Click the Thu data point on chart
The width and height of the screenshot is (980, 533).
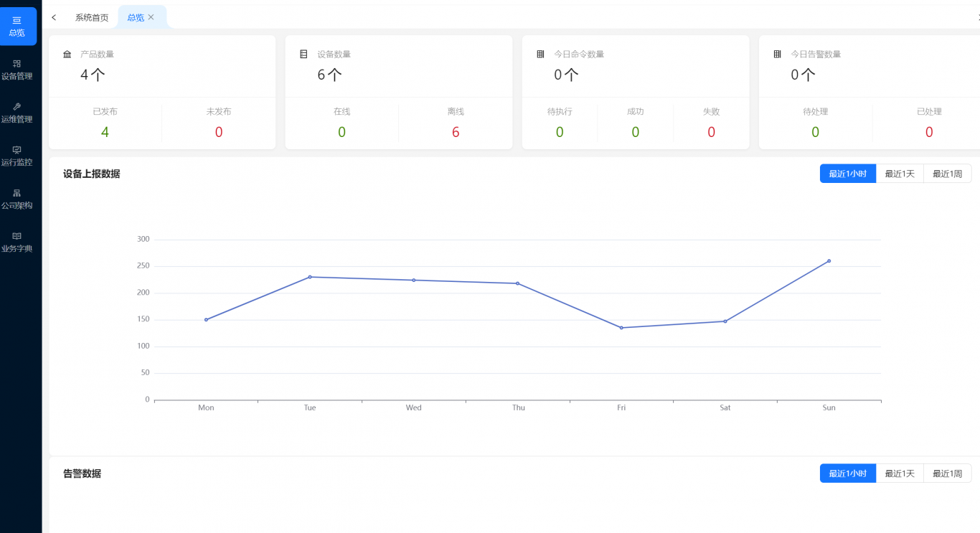coord(517,283)
